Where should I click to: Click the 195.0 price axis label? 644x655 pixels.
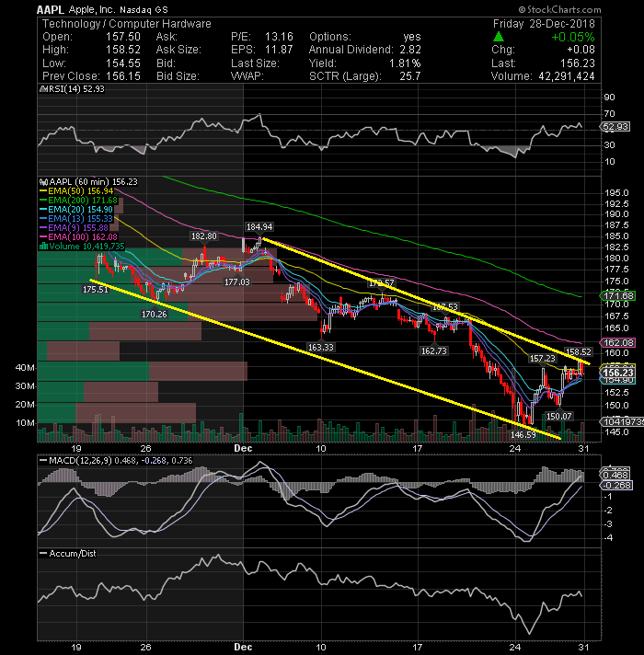point(616,193)
